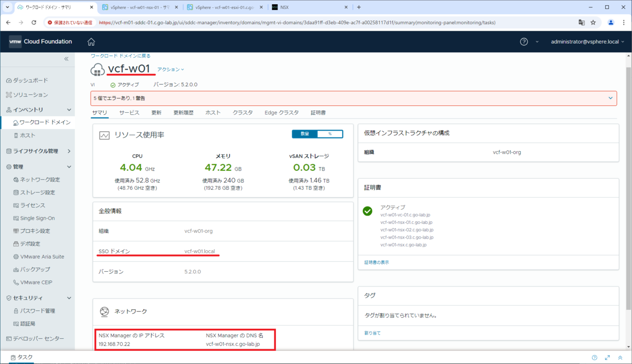This screenshot has width=632, height=364.
Task: Switch resource usage to 数量 view
Action: coord(305,134)
